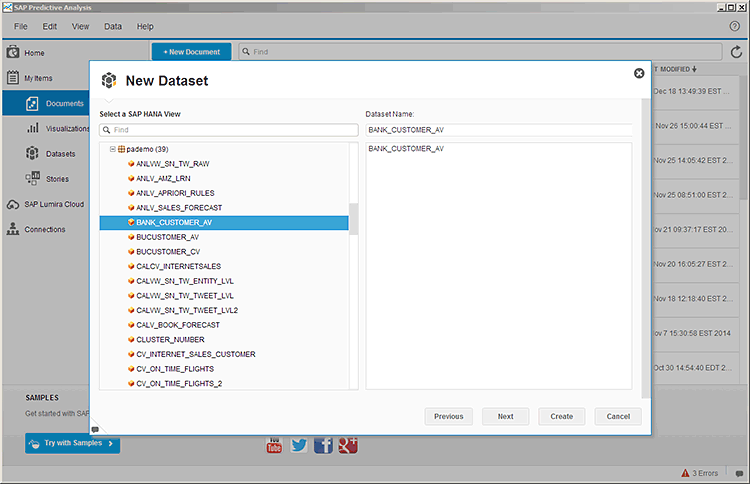
Task: Open the Twitter social icon
Action: tap(299, 445)
